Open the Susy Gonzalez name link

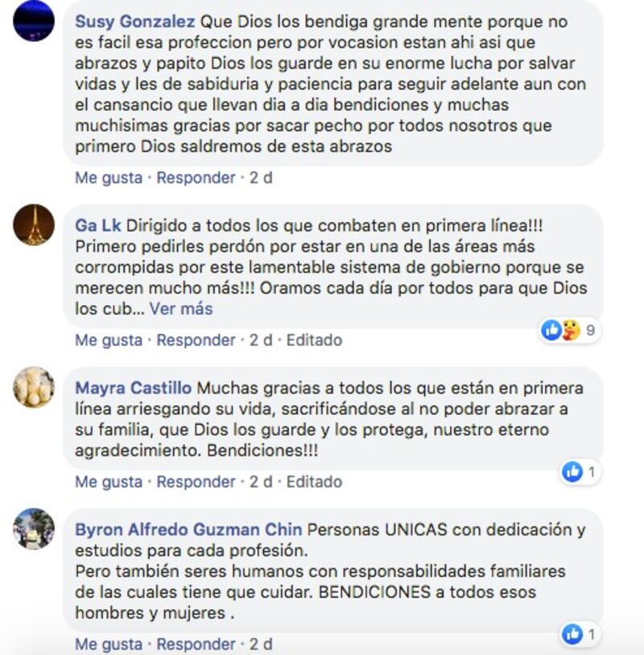[x=135, y=21]
